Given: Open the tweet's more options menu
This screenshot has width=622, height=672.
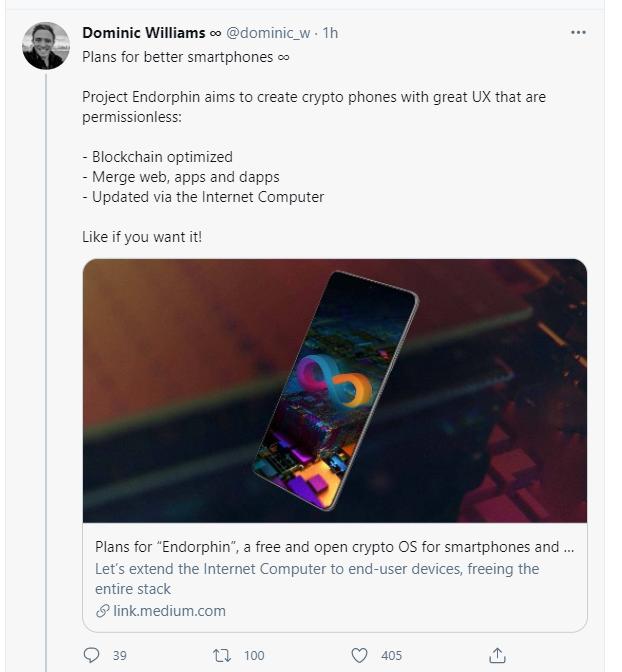Looking at the screenshot, I should pos(578,33).
